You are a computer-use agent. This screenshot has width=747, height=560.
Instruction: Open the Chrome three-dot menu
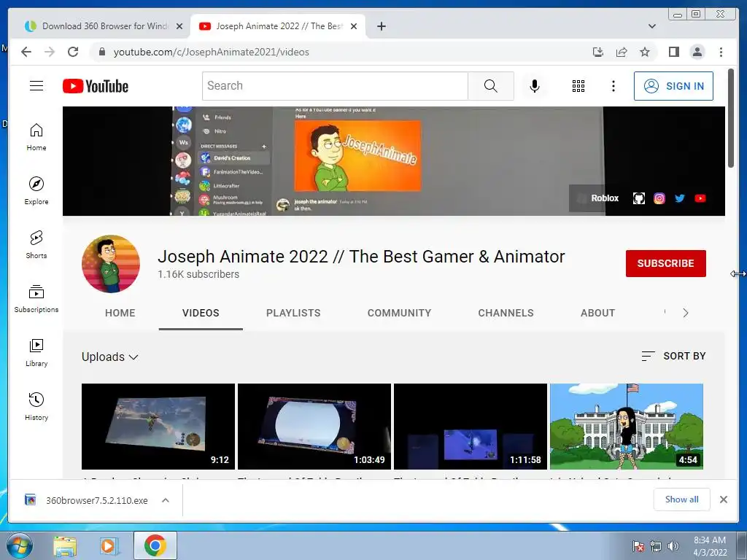click(x=721, y=52)
